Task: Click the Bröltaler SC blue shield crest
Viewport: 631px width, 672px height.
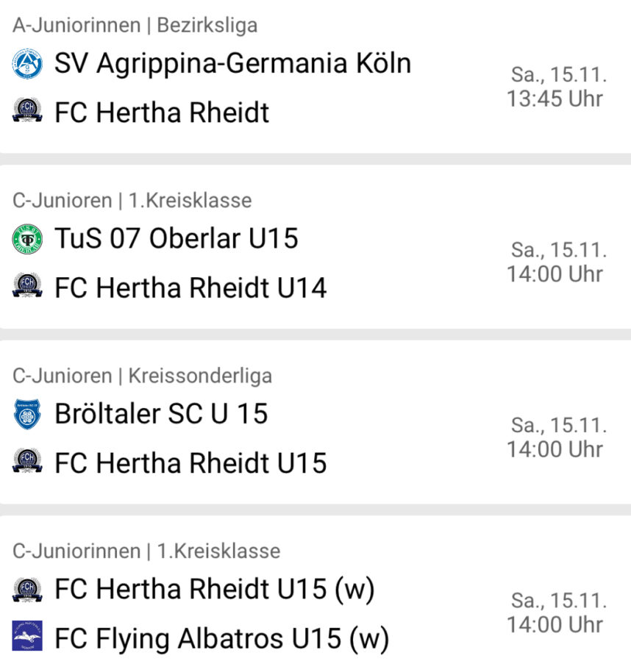Action: point(28,415)
